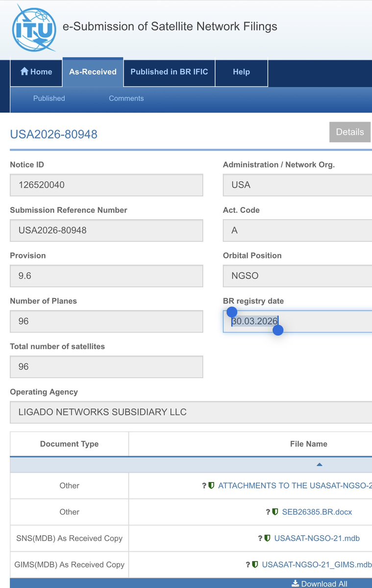Click question mark beside ATTACHMENTS file
The image size is (372, 588).
(204, 486)
